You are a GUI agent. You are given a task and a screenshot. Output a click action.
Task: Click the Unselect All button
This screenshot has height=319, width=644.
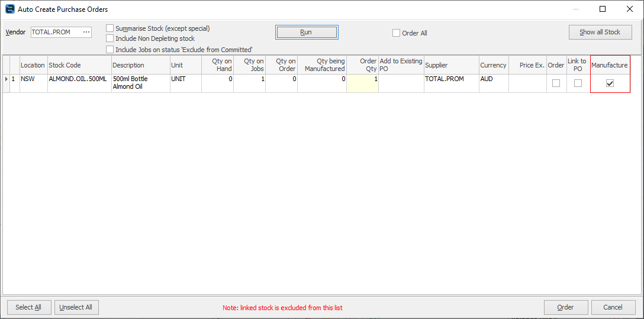[76, 307]
